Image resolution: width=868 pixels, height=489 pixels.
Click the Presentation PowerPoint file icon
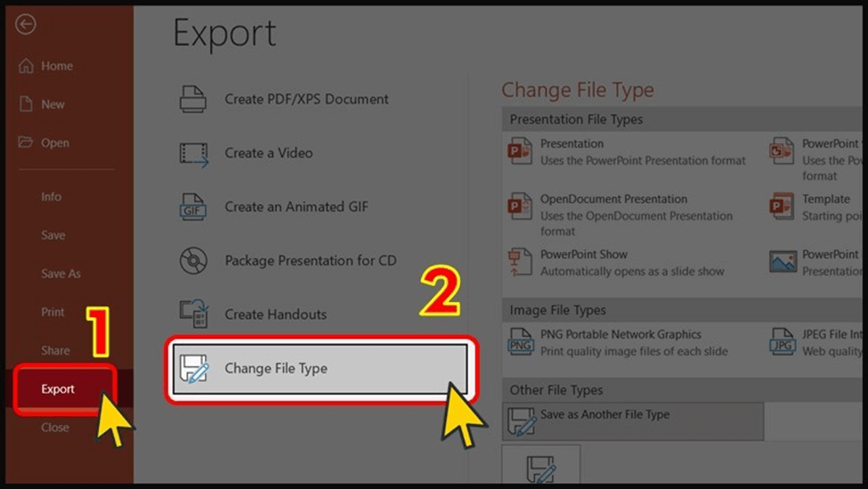[x=519, y=151]
